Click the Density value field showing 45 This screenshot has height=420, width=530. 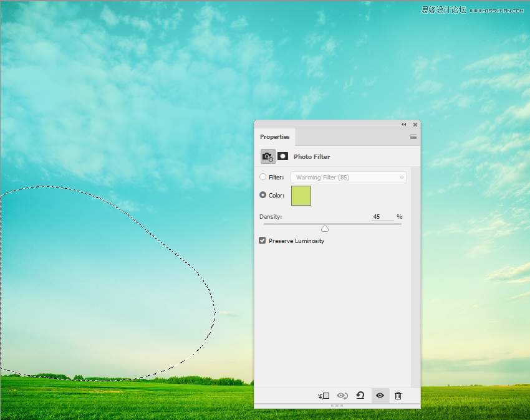click(x=382, y=217)
